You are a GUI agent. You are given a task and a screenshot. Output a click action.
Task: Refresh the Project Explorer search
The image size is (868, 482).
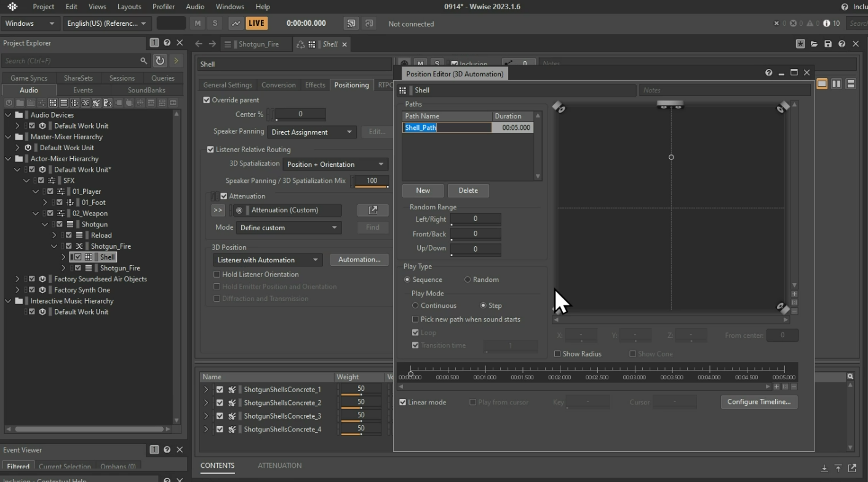[x=160, y=60]
